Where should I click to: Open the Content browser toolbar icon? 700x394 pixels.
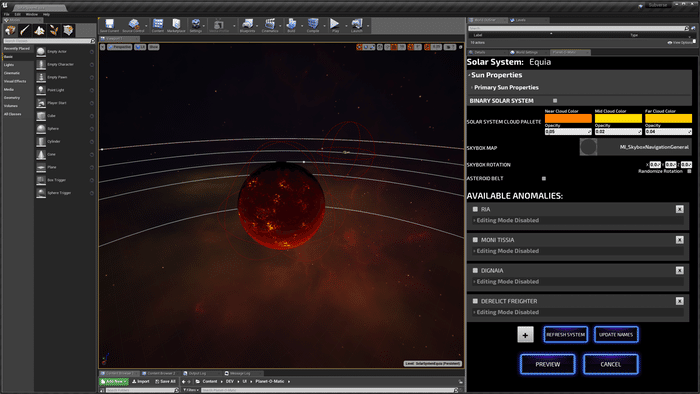tap(158, 24)
